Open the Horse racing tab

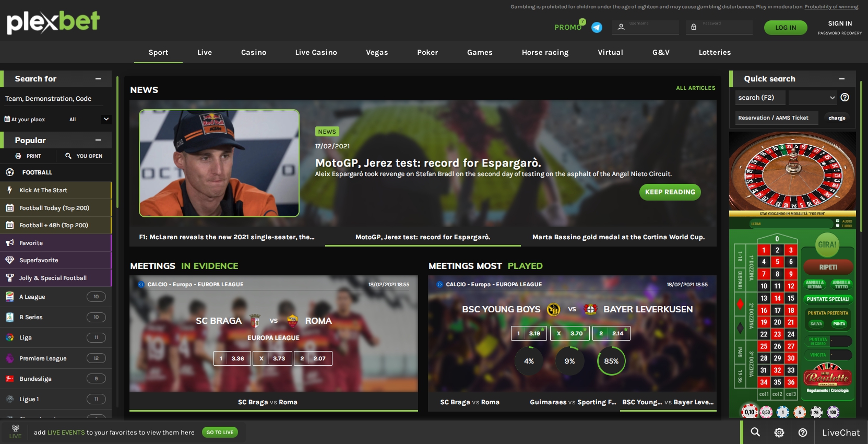(x=545, y=52)
